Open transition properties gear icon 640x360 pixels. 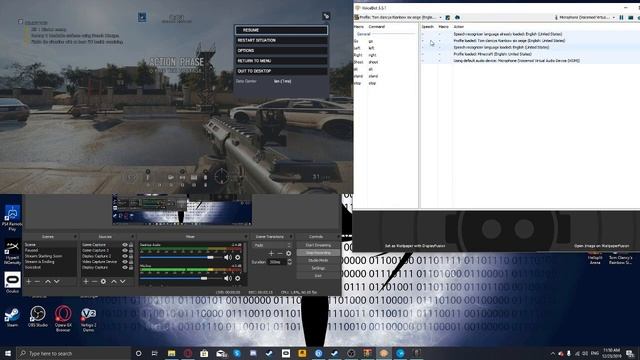[x=289, y=253]
